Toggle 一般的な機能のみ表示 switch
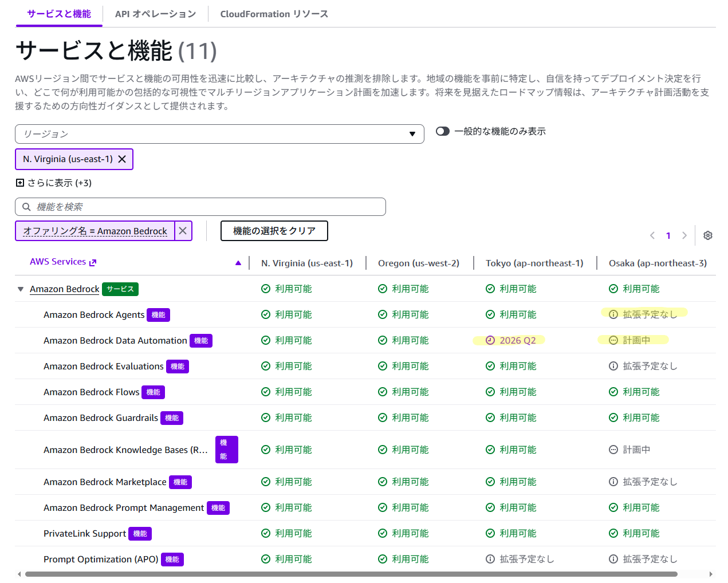 [443, 131]
